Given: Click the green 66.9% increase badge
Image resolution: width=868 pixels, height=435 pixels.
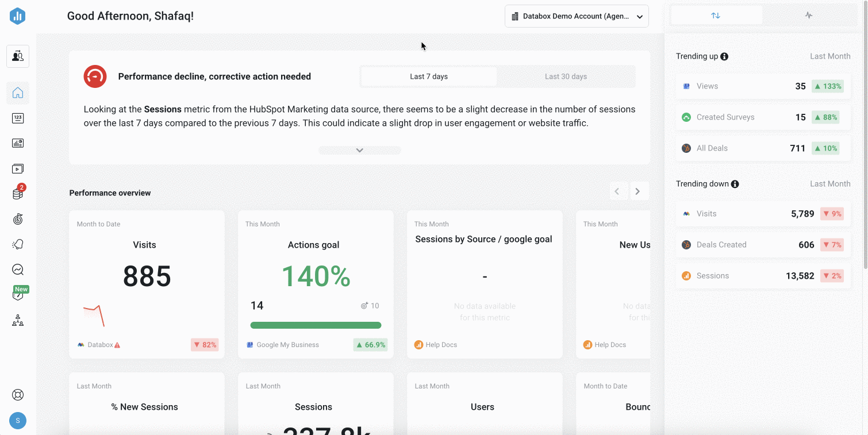Looking at the screenshot, I should (370, 345).
